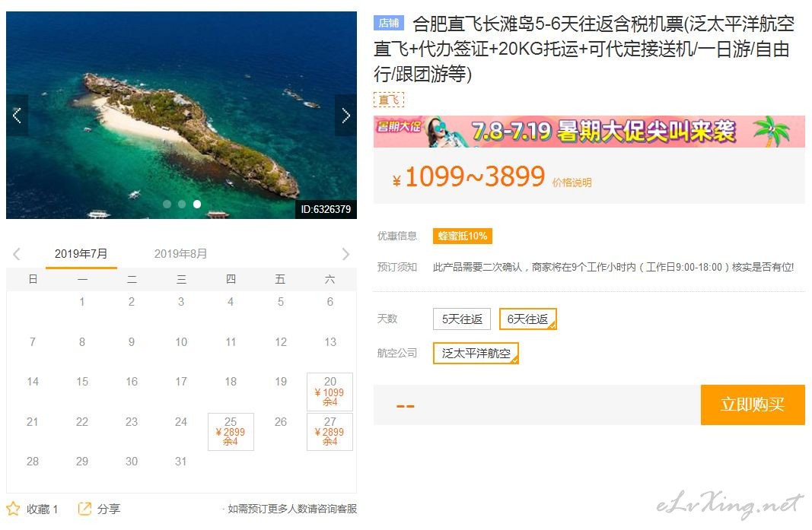This screenshot has width=812, height=530.
Task: Click the star icon to favorite
Action: [13, 509]
